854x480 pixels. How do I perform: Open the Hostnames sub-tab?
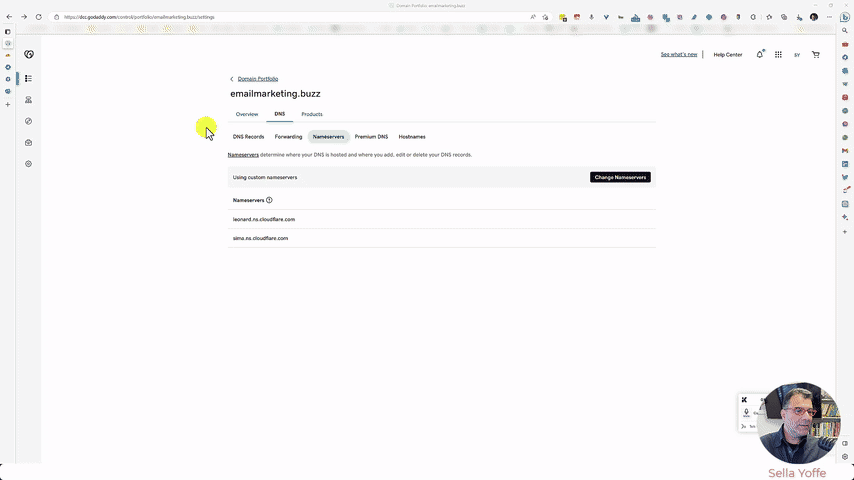[x=412, y=137]
